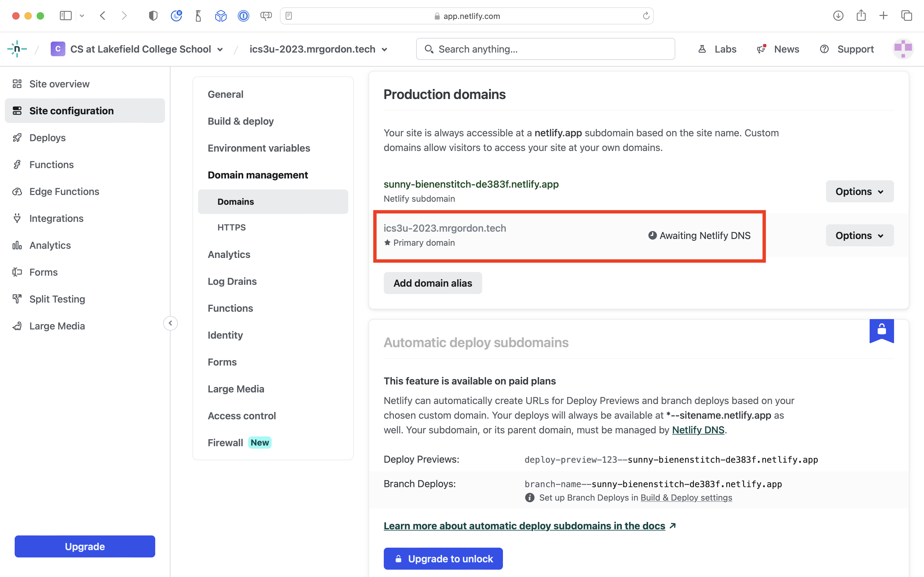Click the Add domain alias button
This screenshot has width=924, height=577.
click(433, 283)
